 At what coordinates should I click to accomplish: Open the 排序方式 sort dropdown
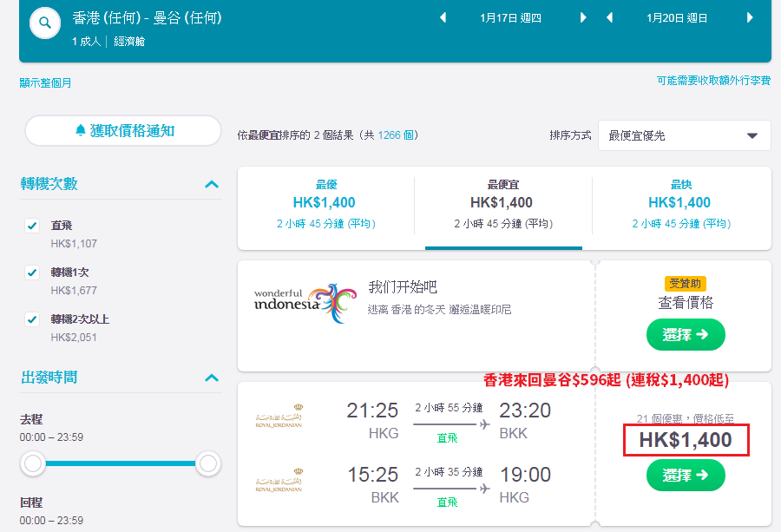(685, 135)
